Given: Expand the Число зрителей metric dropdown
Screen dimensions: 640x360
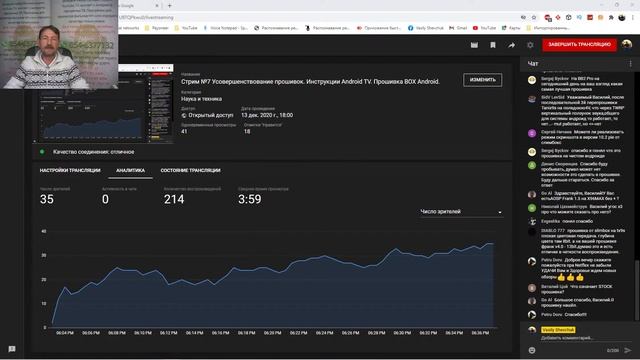Looking at the screenshot, I should point(461,212).
